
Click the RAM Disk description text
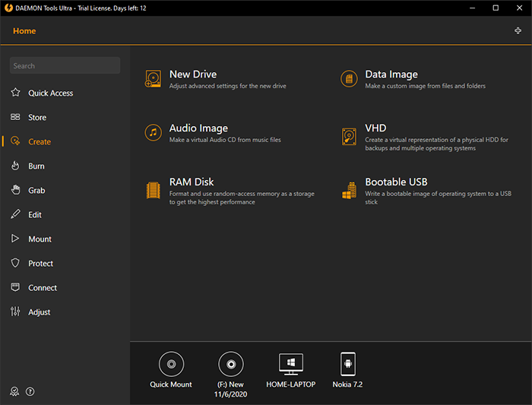(242, 198)
